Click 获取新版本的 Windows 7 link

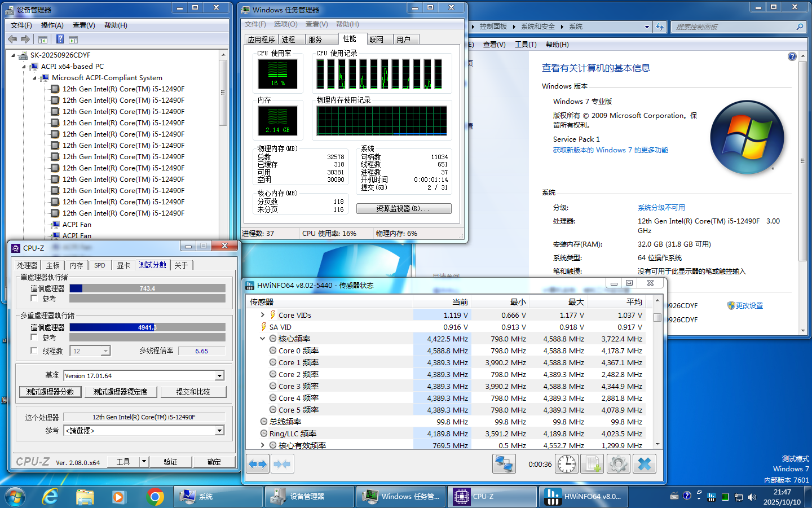610,150
